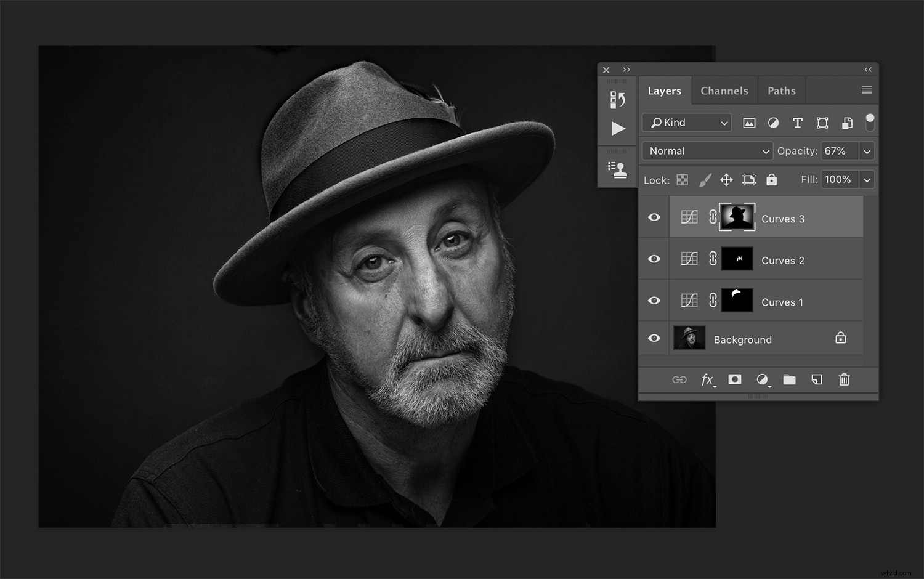Hide the Background layer
Screen dimensions: 924x579
(654, 338)
